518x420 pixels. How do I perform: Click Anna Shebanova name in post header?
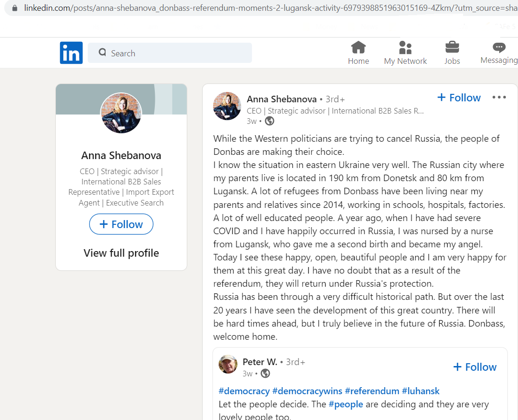[x=282, y=99]
